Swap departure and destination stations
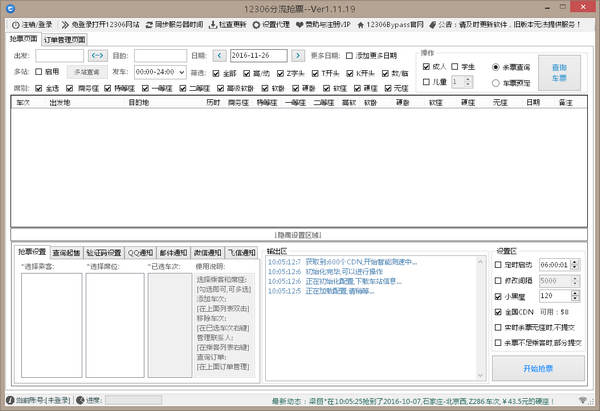The image size is (600, 411). point(97,56)
